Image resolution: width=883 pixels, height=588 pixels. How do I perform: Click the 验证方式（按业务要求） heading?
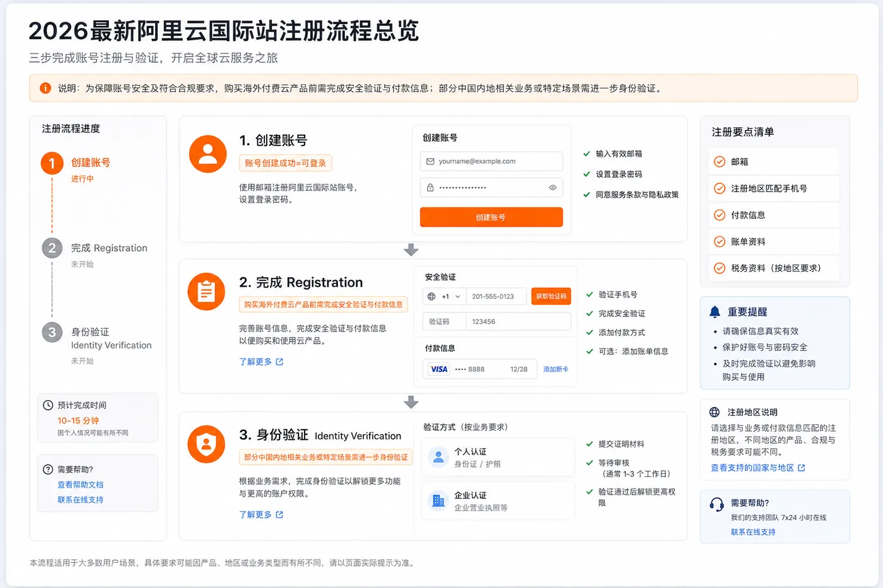tap(465, 427)
